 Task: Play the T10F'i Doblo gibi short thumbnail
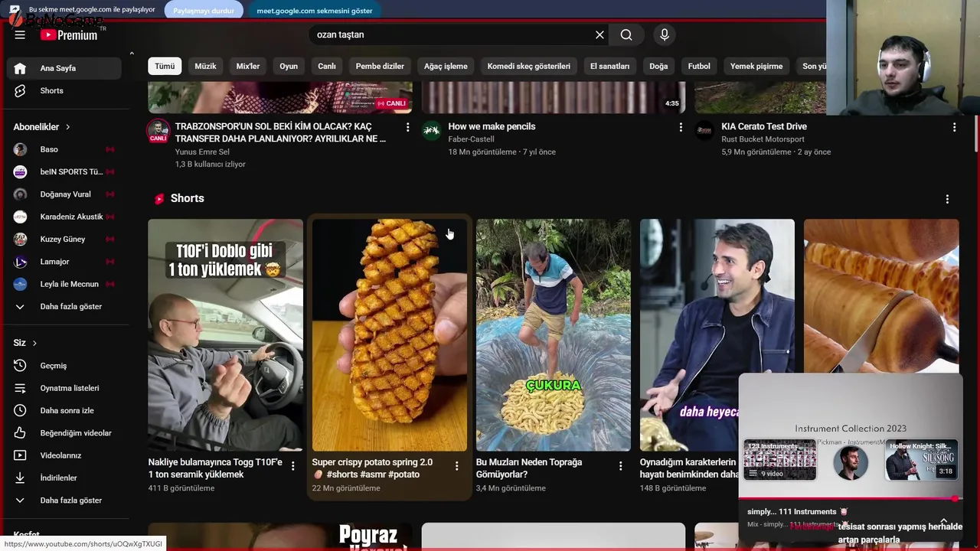coord(225,335)
